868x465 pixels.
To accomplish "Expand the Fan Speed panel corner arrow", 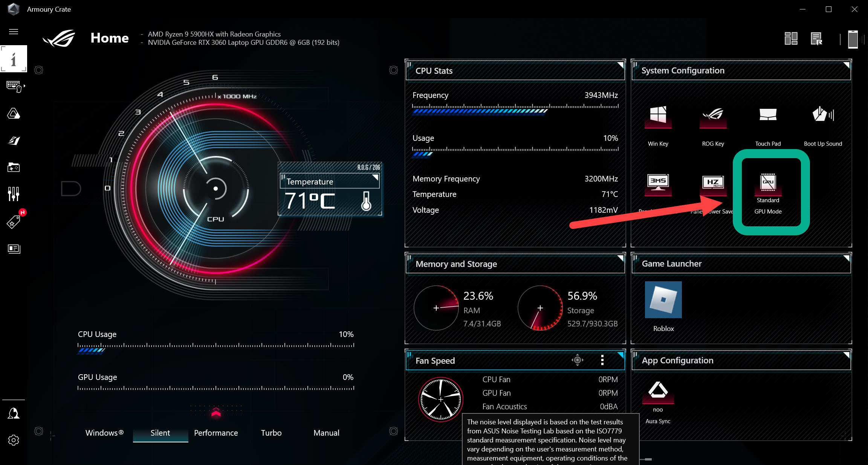I will coord(620,355).
